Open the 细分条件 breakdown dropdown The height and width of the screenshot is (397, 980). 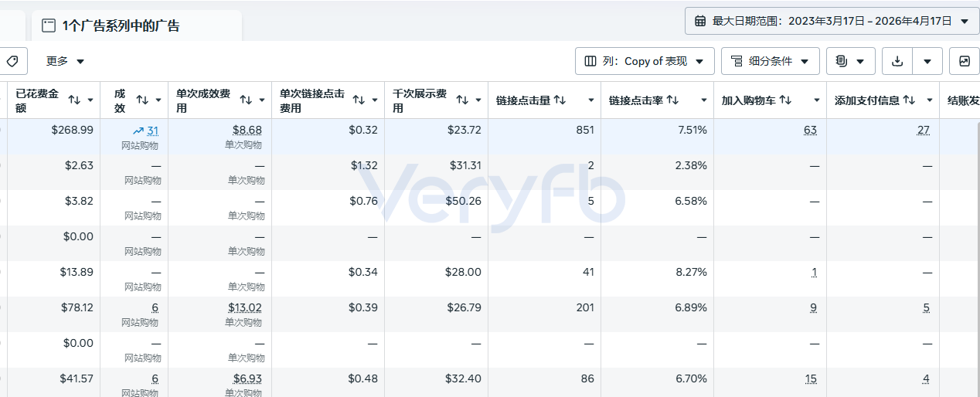[770, 61]
